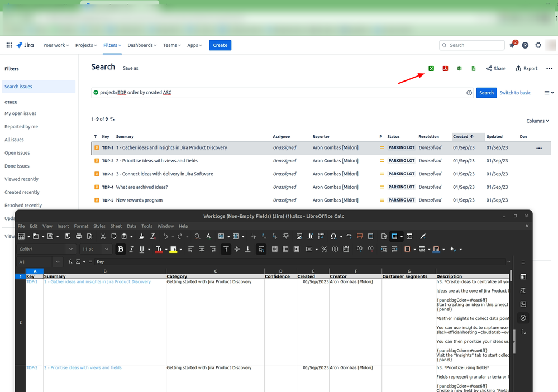558x392 pixels.
Task: Open the Format menu in Calc
Action: tap(81, 226)
